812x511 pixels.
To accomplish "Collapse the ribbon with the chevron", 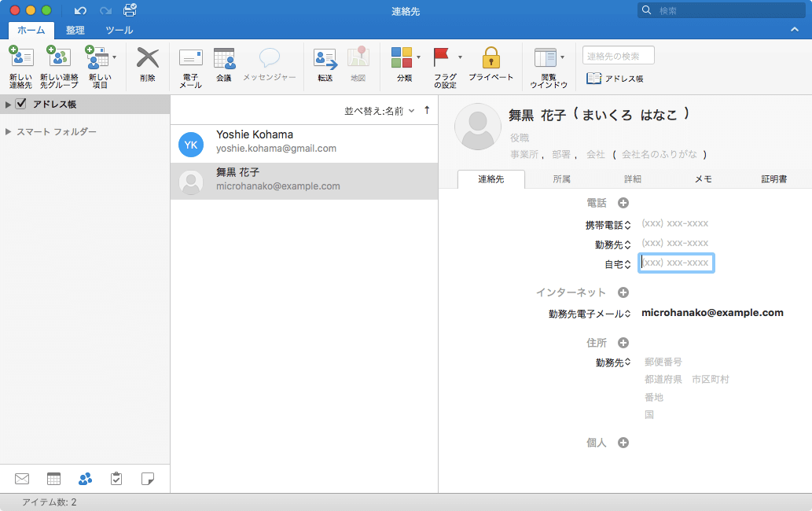I will coord(795,30).
